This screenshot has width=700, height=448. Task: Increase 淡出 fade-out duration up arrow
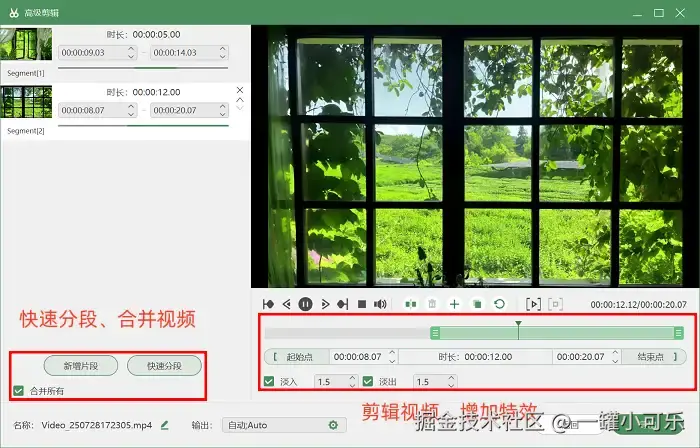[x=452, y=378]
